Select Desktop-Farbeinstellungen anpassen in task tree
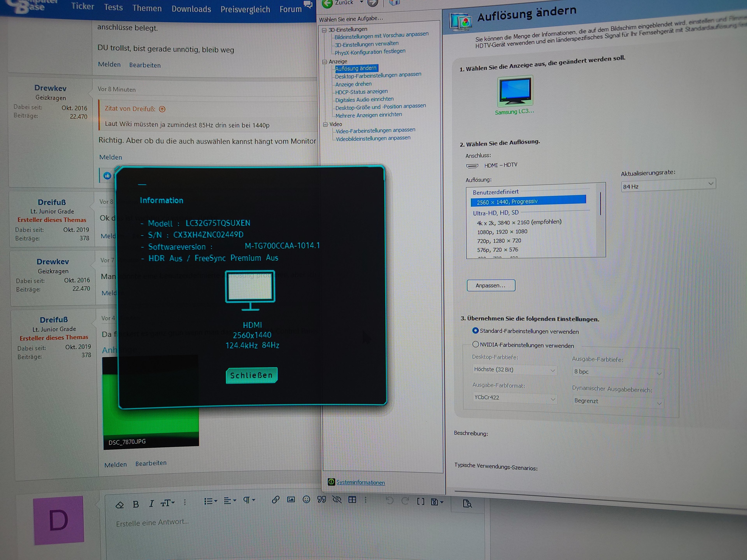The height and width of the screenshot is (560, 747). click(x=378, y=76)
